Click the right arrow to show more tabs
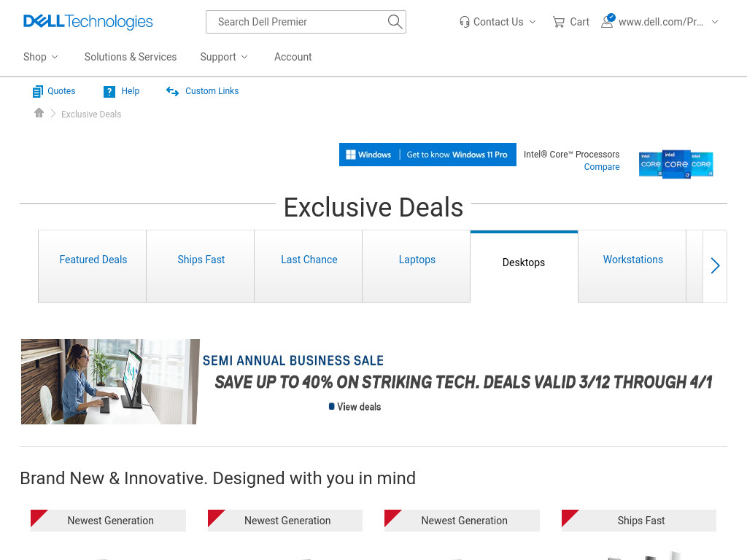The image size is (747, 560). (715, 265)
